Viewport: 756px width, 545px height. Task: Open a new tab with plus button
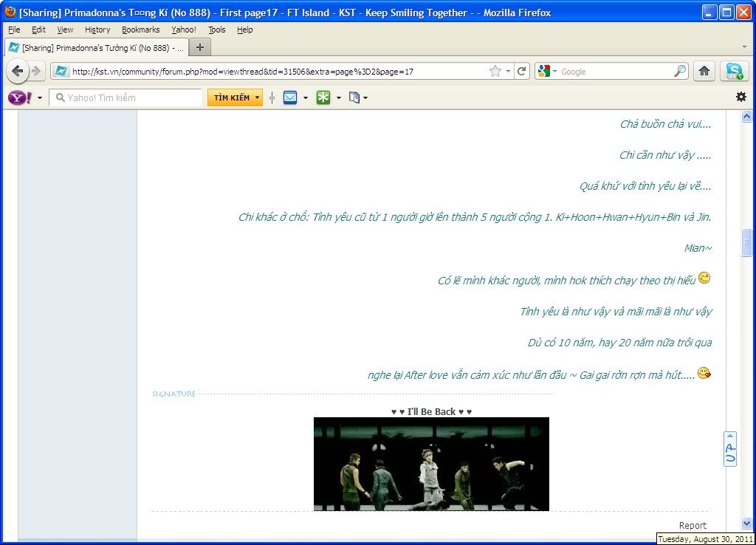[x=200, y=47]
